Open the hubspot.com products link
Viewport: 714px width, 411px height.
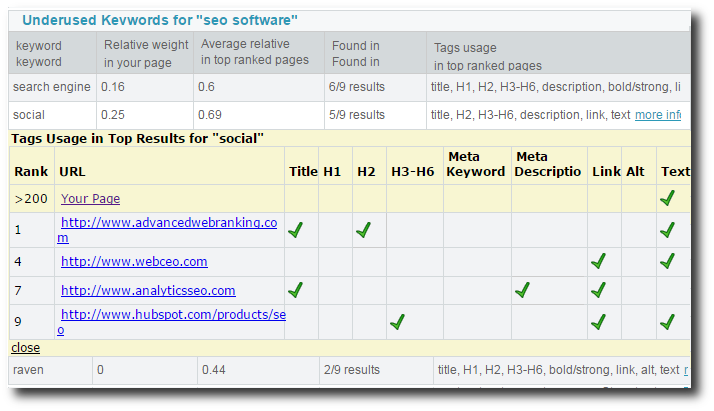(172, 321)
